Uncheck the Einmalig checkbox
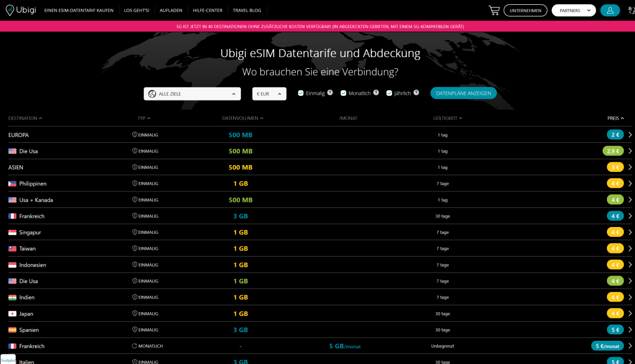The width and height of the screenshot is (635, 364). pos(301,93)
